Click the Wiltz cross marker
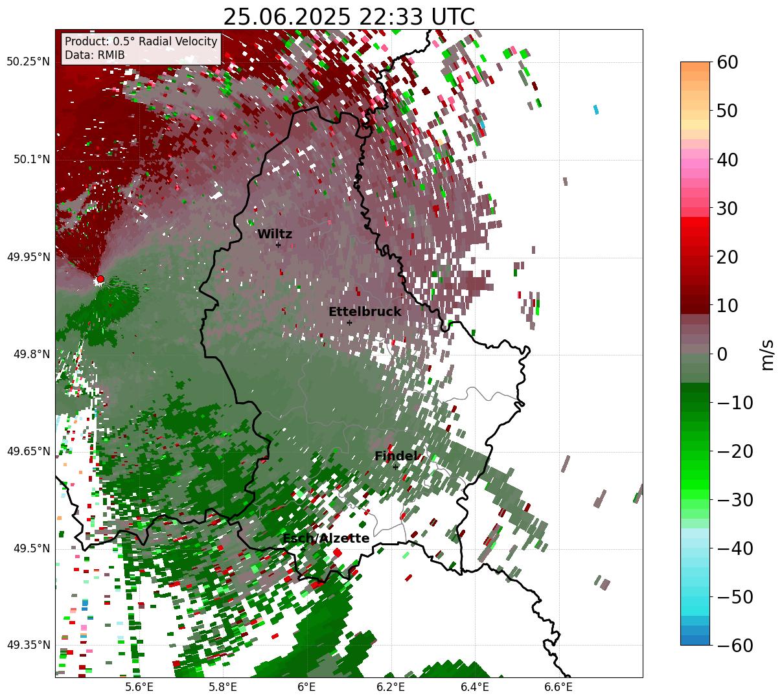This screenshot has width=782, height=700. 278,245
